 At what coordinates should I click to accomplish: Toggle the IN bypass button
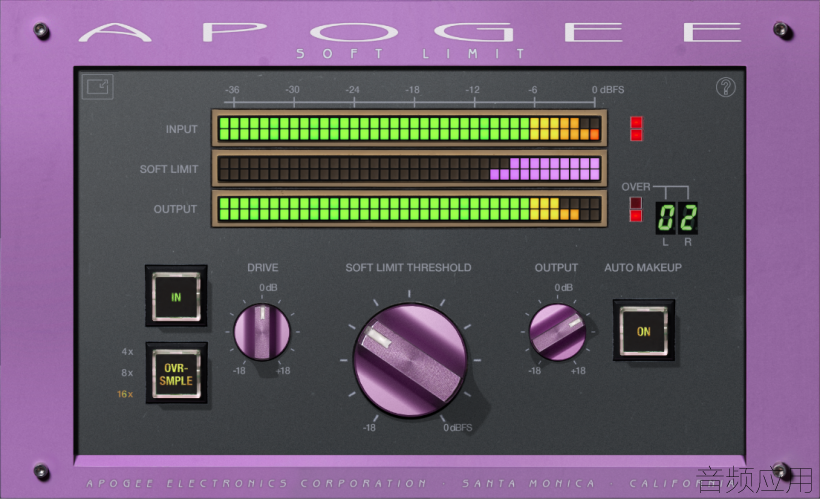[x=176, y=297]
